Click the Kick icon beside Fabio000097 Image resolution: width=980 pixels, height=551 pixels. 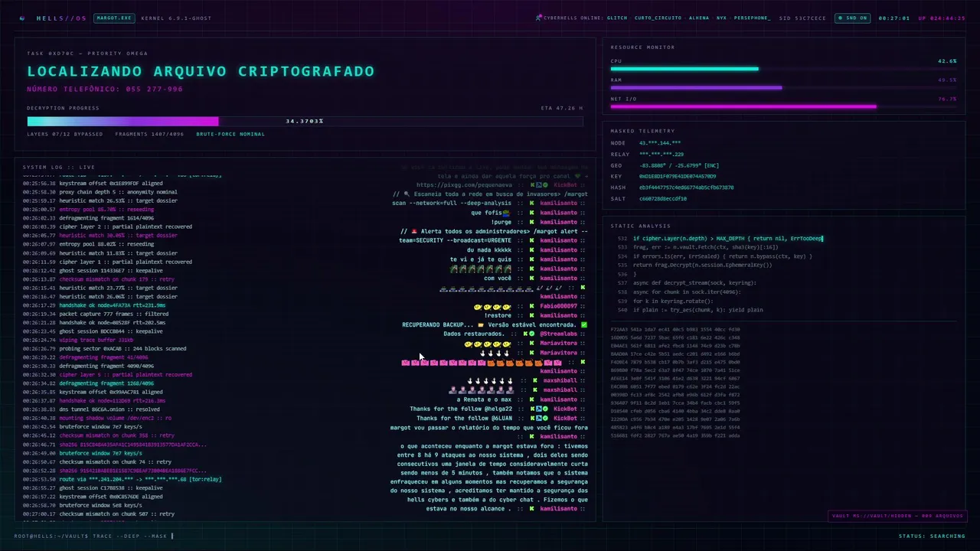point(531,306)
